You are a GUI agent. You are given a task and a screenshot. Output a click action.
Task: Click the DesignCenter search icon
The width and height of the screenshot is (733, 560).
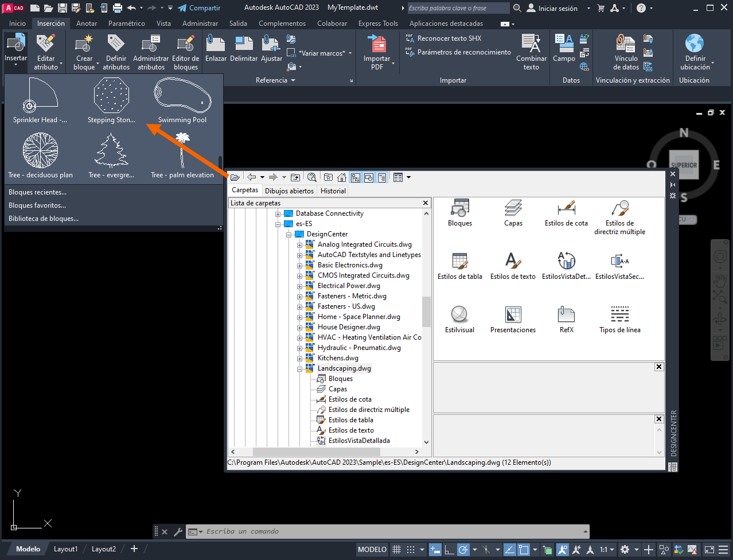[311, 177]
